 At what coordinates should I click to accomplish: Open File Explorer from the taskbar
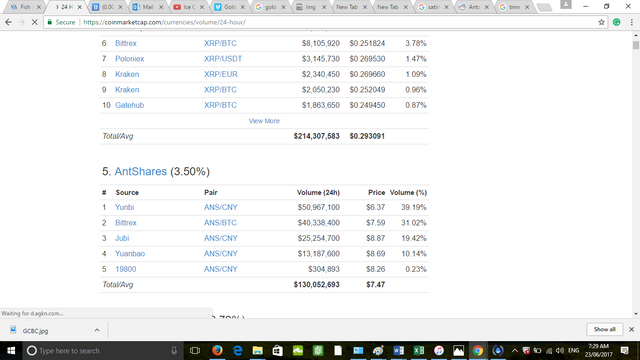click(257, 351)
